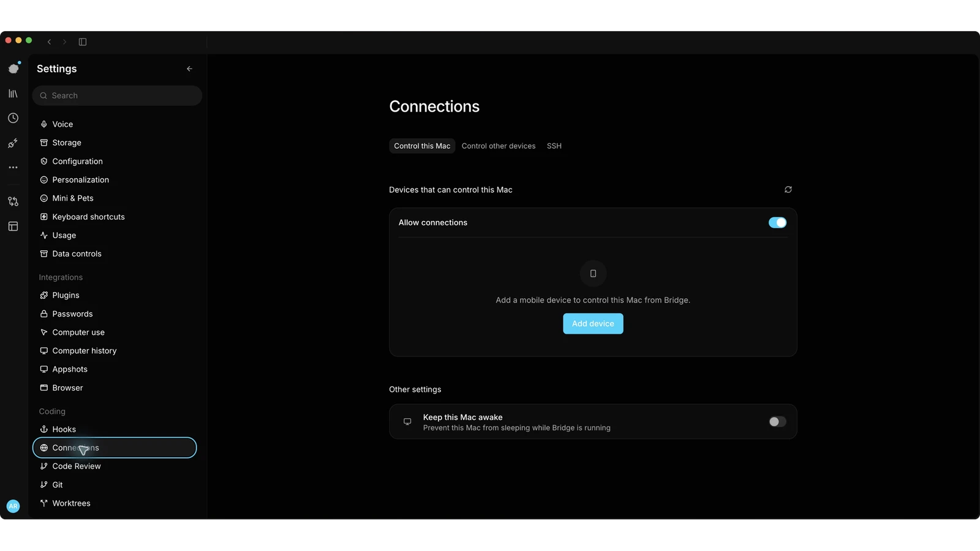Click the Add device button
Screen dimensions: 980x551
coord(593,324)
